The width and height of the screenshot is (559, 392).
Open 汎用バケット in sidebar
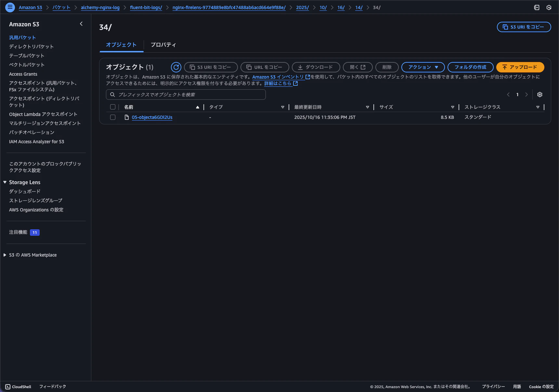[22, 38]
